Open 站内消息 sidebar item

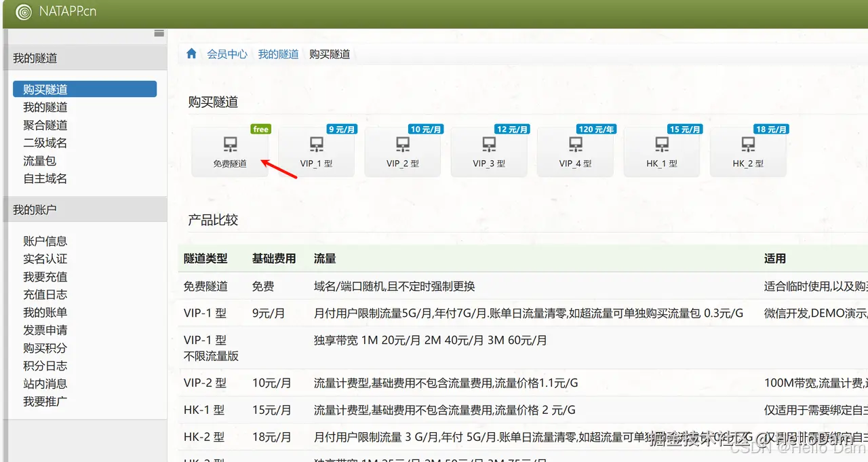pyautogui.click(x=45, y=383)
